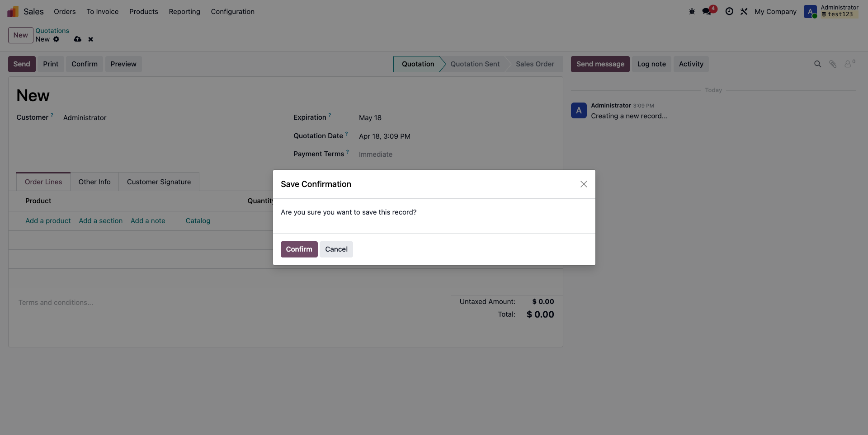The image size is (868, 435).
Task: Click the debug bug icon in the top bar
Action: tap(692, 12)
